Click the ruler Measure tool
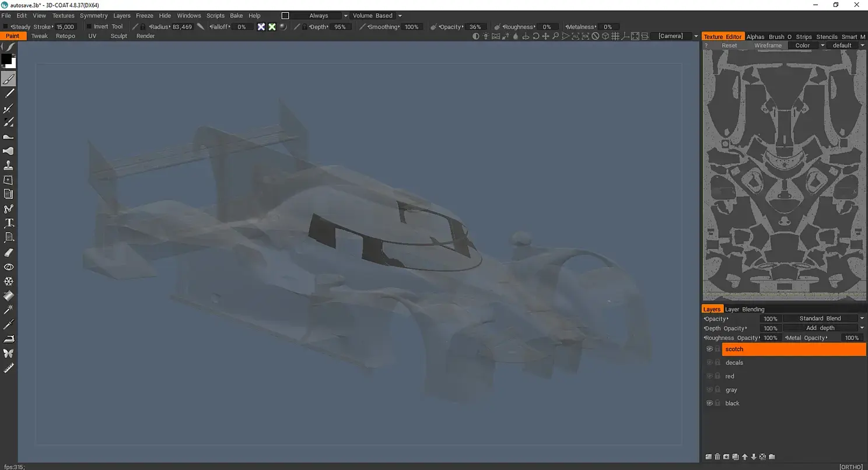The width and height of the screenshot is (868, 470). (x=9, y=368)
